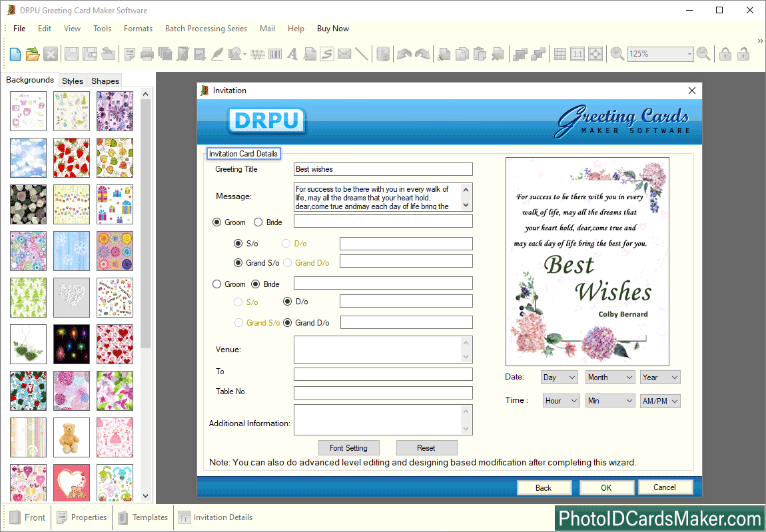Switch to the Shapes tab
The image size is (766, 532).
[105, 81]
